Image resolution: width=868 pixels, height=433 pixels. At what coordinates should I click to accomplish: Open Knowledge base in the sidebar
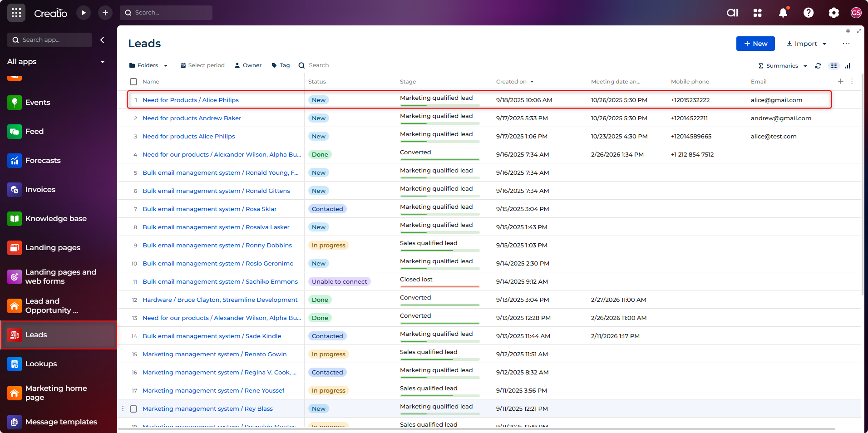tap(56, 219)
